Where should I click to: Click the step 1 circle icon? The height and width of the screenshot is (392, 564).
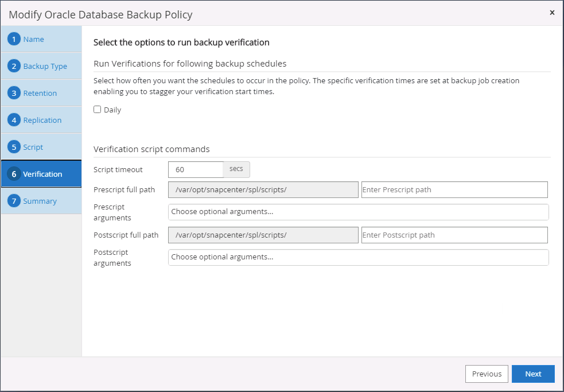[14, 39]
